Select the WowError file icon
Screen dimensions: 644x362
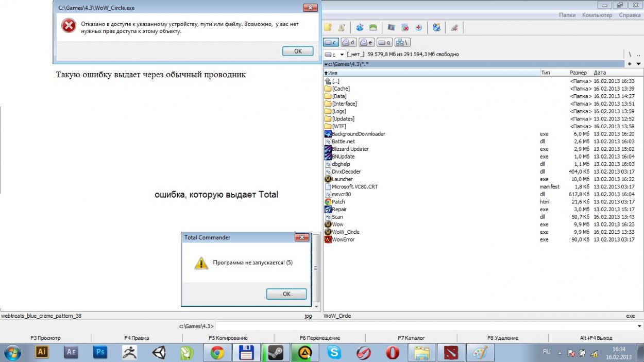click(328, 239)
